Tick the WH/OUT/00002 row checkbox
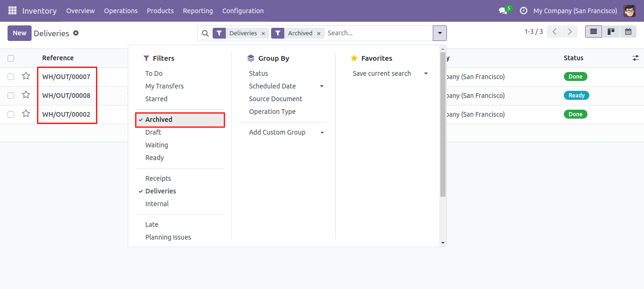644x289 pixels. pyautogui.click(x=11, y=114)
